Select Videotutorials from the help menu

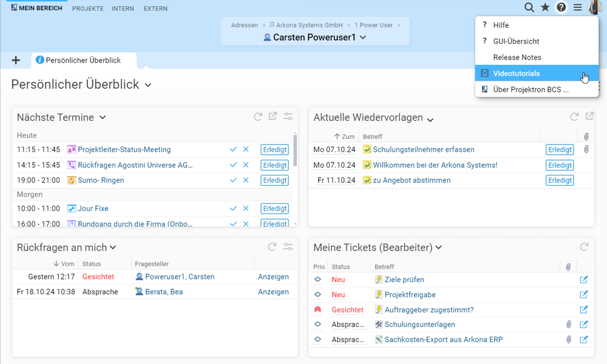tap(517, 73)
